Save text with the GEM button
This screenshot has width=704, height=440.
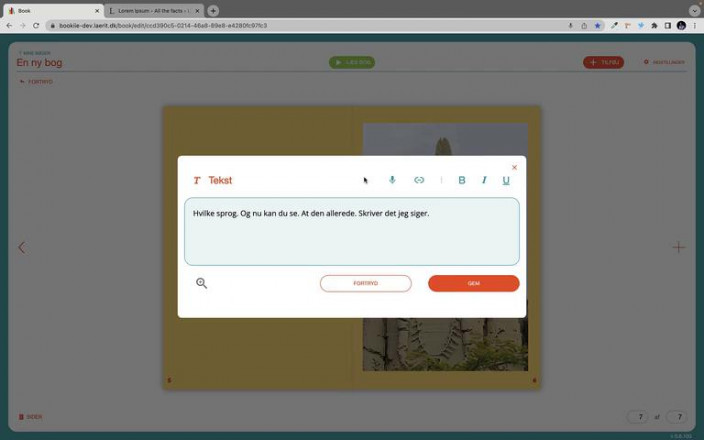(x=473, y=284)
